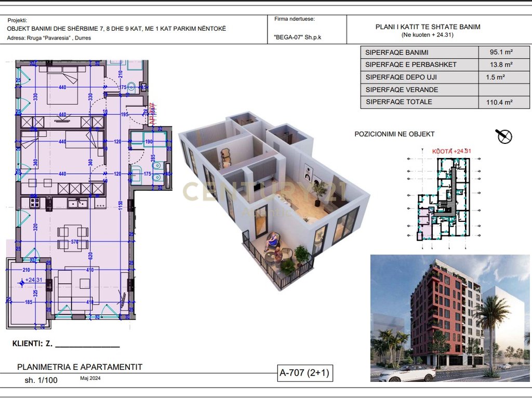
Task: Click the stove burner symbol in the kitchen
Action: [35, 202]
